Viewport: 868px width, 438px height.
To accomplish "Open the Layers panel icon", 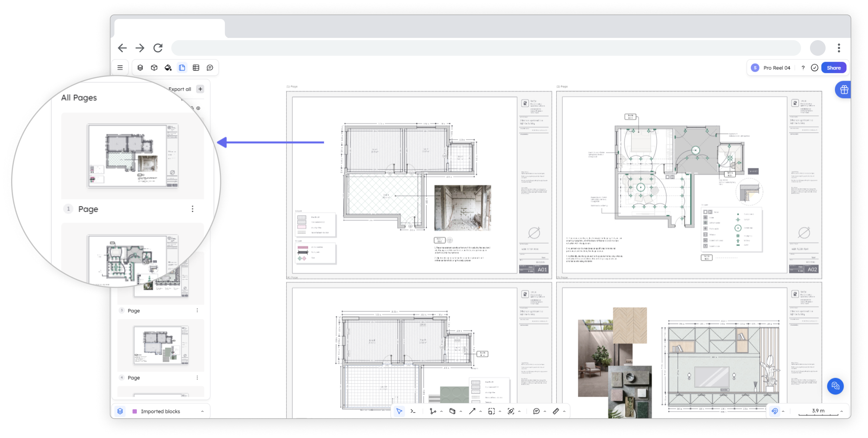I will 140,68.
